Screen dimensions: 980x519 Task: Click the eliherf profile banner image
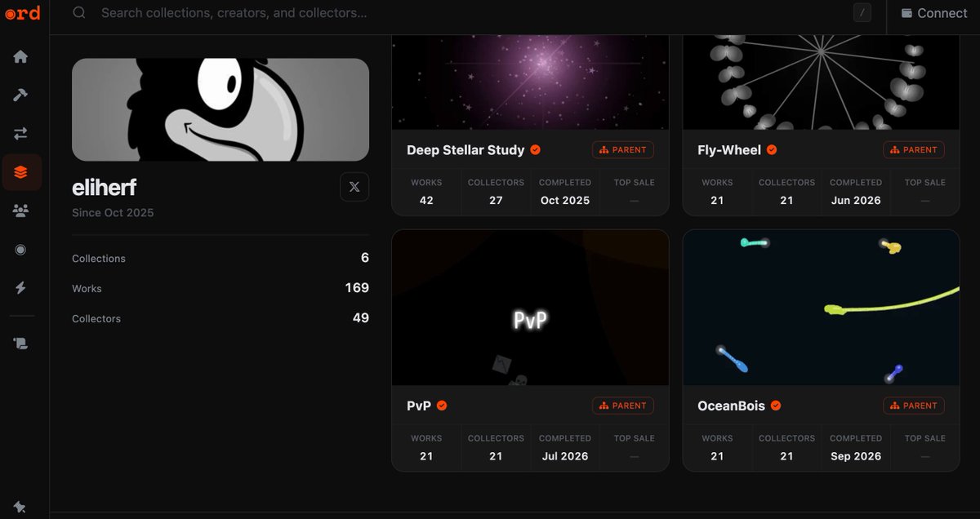click(x=220, y=109)
